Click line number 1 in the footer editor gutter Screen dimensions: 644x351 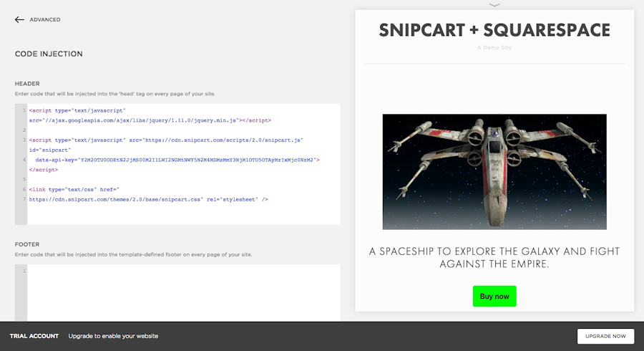(24, 271)
